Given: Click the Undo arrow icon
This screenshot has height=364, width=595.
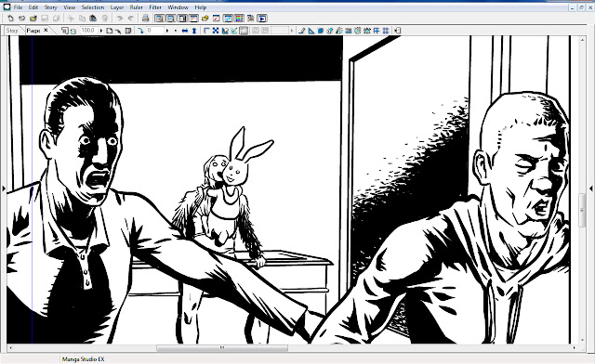Looking at the screenshot, I should point(120,19).
